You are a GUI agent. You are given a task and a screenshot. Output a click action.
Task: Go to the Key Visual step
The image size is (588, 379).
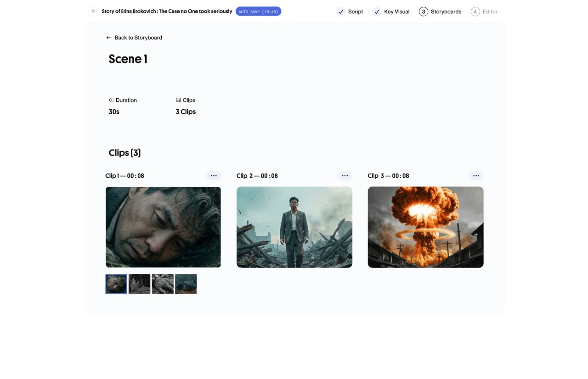(x=391, y=11)
